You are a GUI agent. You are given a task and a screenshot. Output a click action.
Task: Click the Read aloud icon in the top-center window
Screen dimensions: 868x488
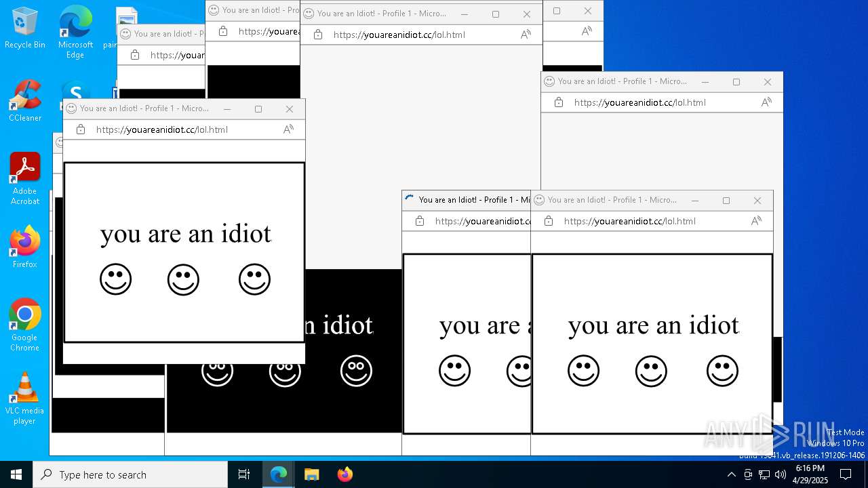pos(526,35)
